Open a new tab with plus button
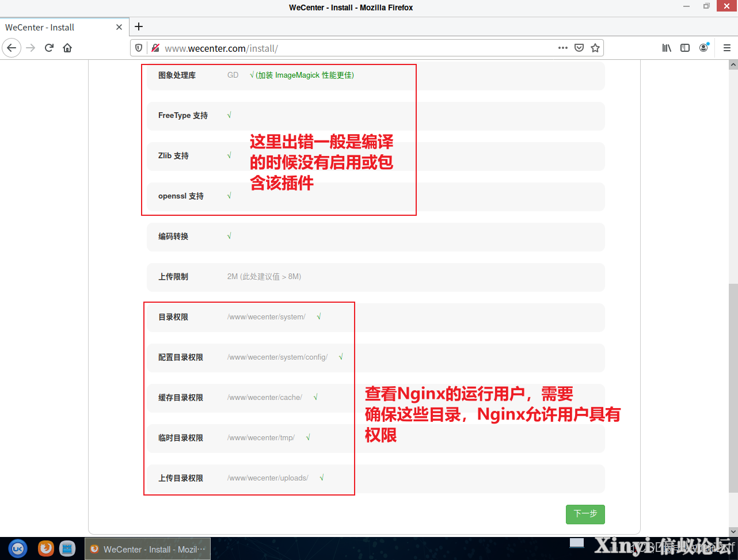Image resolution: width=738 pixels, height=560 pixels. pyautogui.click(x=139, y=26)
